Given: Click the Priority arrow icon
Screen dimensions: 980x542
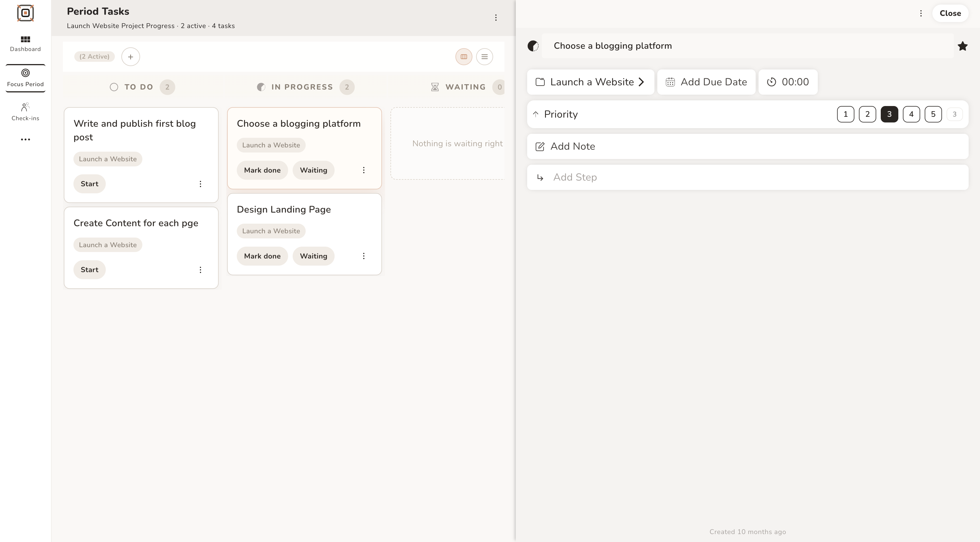Looking at the screenshot, I should click(x=536, y=114).
